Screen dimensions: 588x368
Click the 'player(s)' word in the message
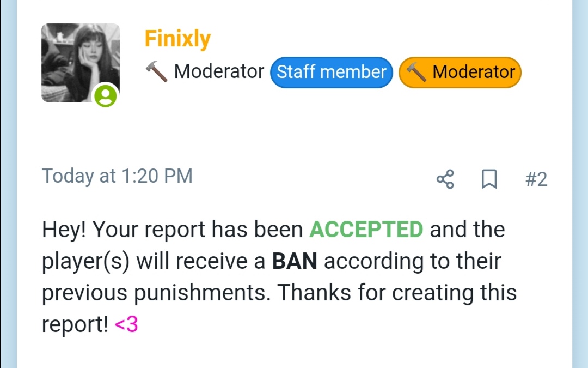(x=85, y=262)
